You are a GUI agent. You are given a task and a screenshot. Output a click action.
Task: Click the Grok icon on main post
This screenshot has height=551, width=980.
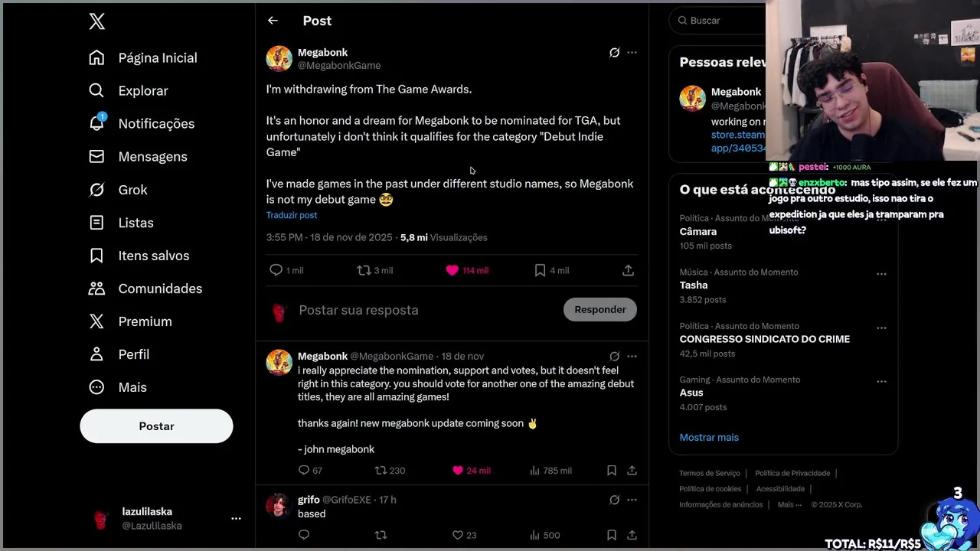614,53
